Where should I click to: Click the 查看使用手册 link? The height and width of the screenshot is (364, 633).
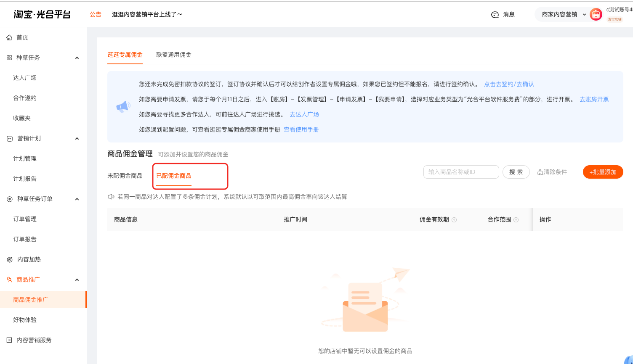[301, 129]
